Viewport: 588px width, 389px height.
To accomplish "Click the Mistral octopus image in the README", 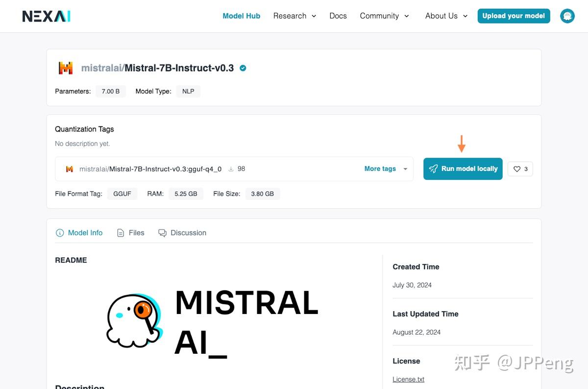I will point(133,321).
